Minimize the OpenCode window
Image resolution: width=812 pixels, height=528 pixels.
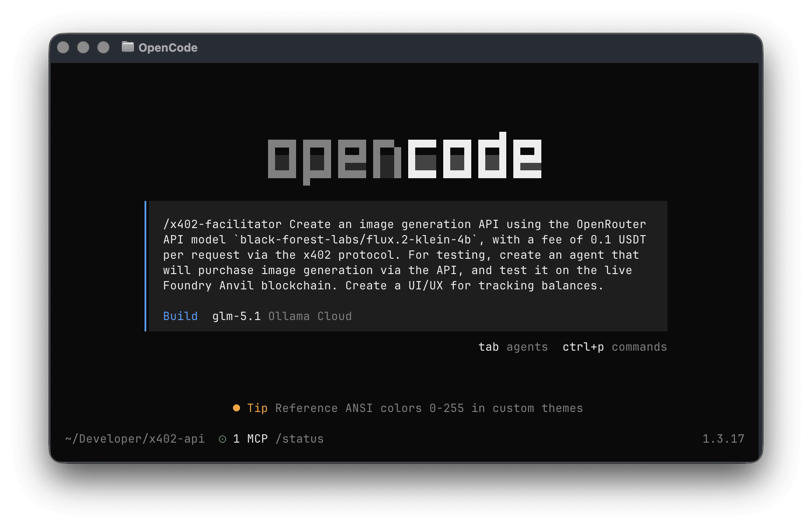(83, 47)
